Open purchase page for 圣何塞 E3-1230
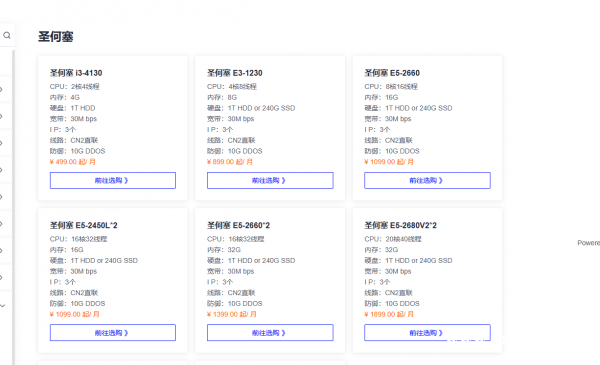The height and width of the screenshot is (365, 600). click(x=270, y=180)
